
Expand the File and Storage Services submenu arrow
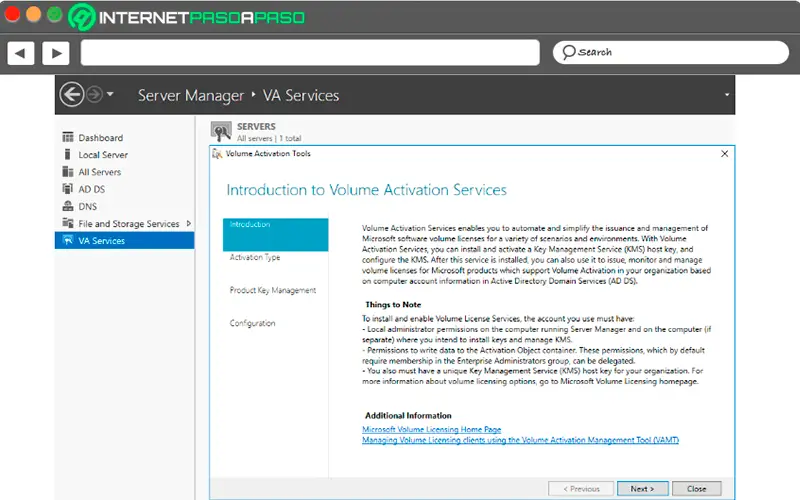[x=187, y=224]
